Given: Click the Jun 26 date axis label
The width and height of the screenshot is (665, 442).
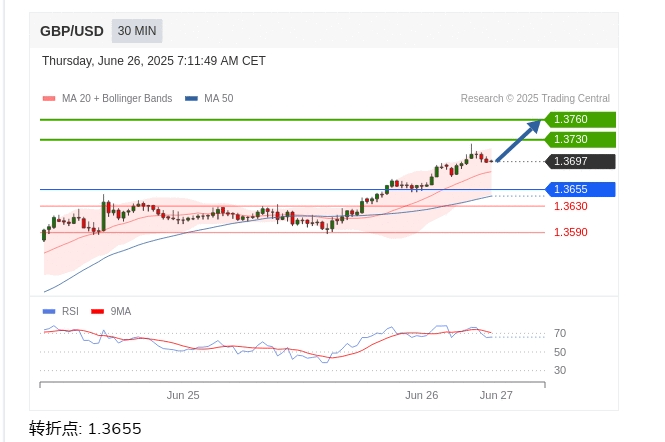Looking at the screenshot, I should 422,395.
